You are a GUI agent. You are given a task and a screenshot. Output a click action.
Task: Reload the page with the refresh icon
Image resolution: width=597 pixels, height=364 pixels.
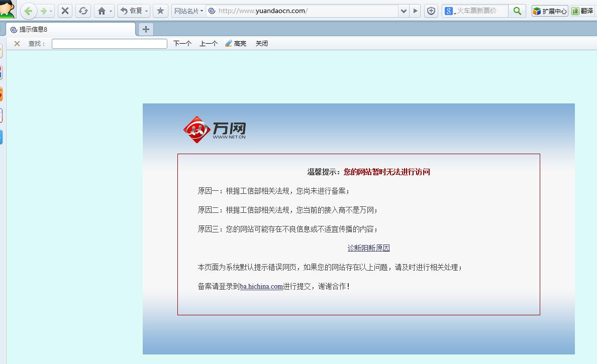(83, 11)
